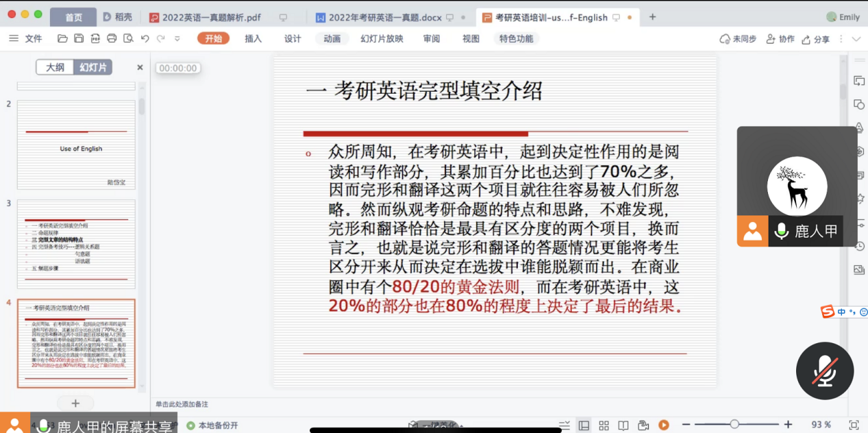Click the zoom slider handle
Viewport: 868px width, 433px height.
point(734,425)
